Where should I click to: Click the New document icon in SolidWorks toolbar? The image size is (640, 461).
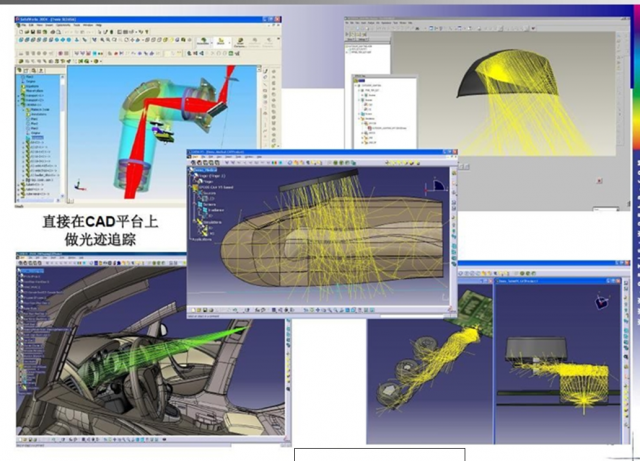coord(20,32)
